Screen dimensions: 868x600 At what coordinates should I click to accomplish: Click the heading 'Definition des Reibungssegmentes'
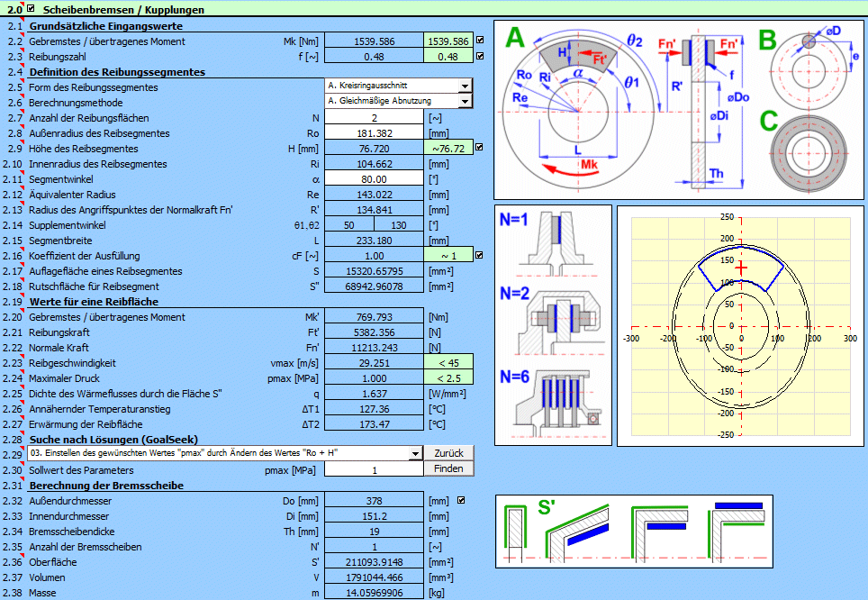[117, 71]
